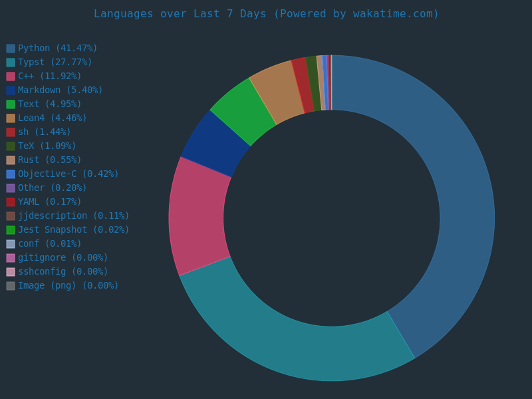Select the jjdescription (0.11%) legend label
The width and height of the screenshot is (532, 399).
coord(73,216)
